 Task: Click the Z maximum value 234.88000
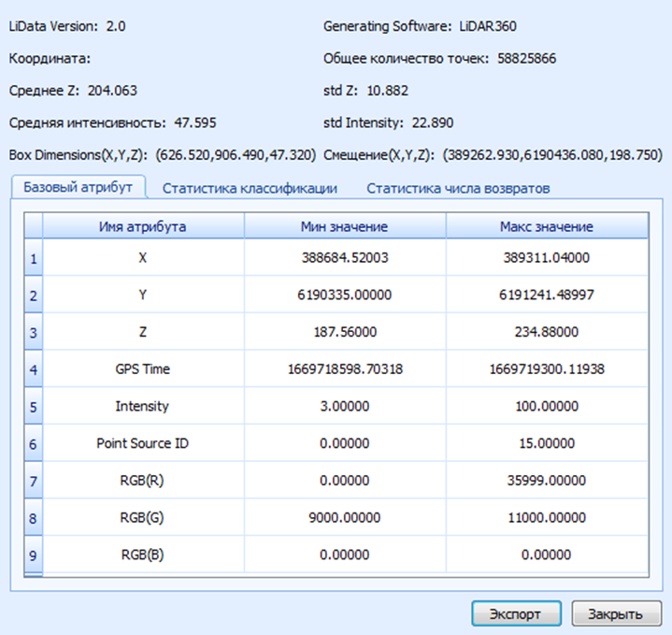547,331
